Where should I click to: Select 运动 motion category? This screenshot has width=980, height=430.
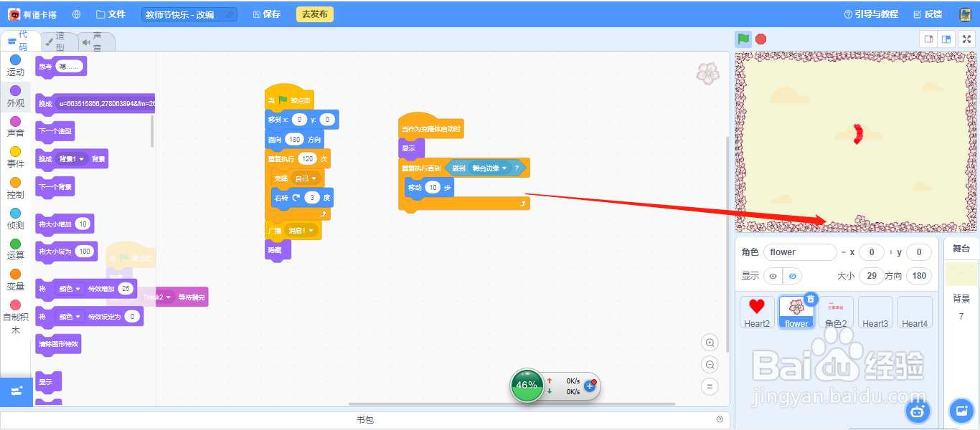16,66
